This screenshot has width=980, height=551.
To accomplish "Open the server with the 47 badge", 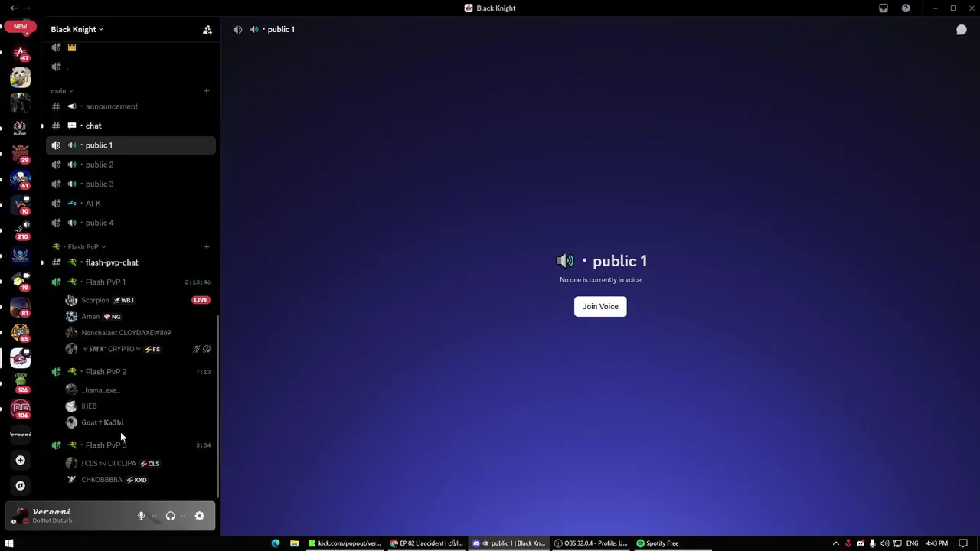I will [x=21, y=53].
